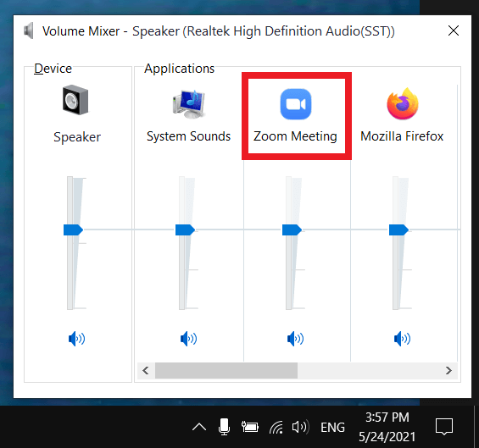Image resolution: width=479 pixels, height=448 pixels.
Task: Mute Zoom Meeting audio
Action: pos(295,339)
